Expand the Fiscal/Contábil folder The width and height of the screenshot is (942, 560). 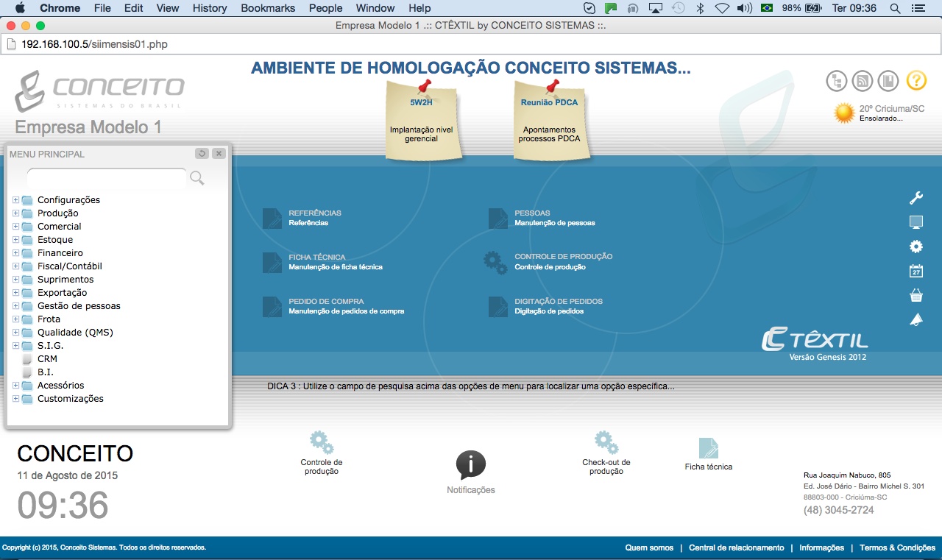click(x=16, y=266)
